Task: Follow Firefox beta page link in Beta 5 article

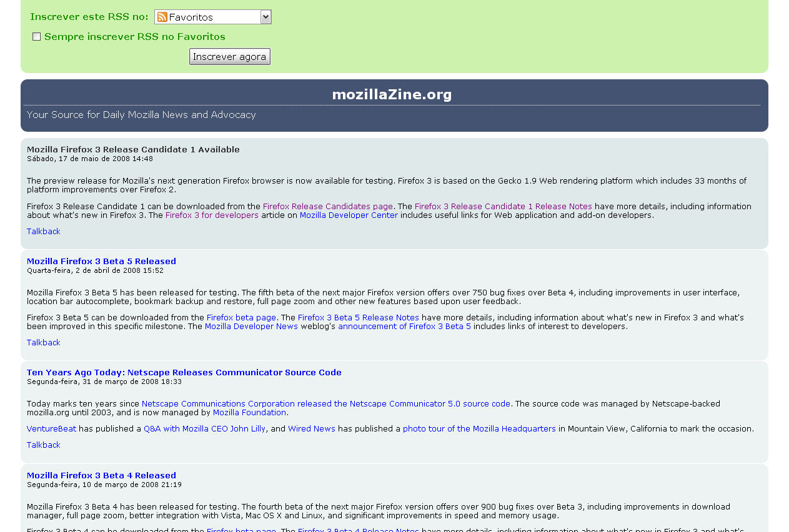Action: pos(241,318)
